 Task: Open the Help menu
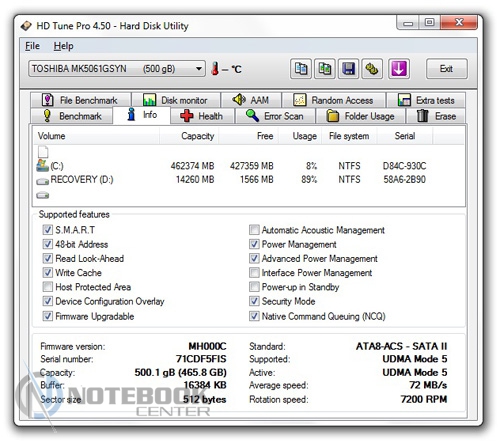coord(63,46)
